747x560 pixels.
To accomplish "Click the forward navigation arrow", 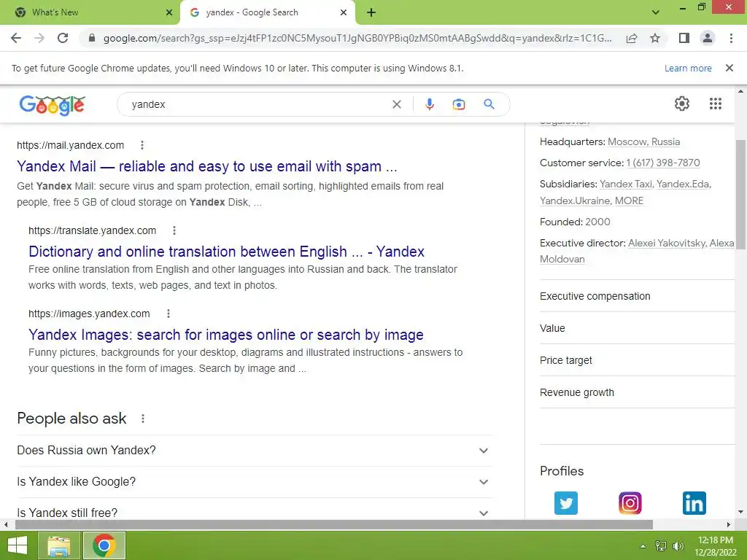I will 39,38.
